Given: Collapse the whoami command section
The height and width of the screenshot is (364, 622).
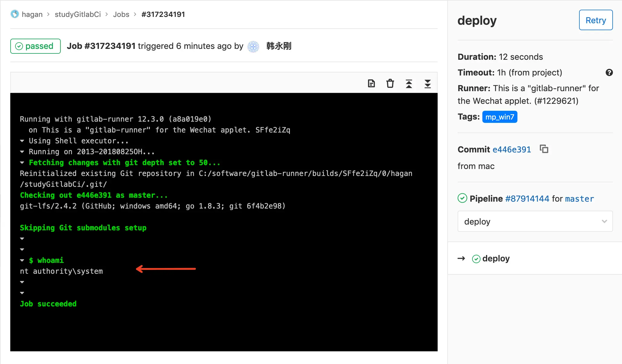Looking at the screenshot, I should (x=22, y=260).
